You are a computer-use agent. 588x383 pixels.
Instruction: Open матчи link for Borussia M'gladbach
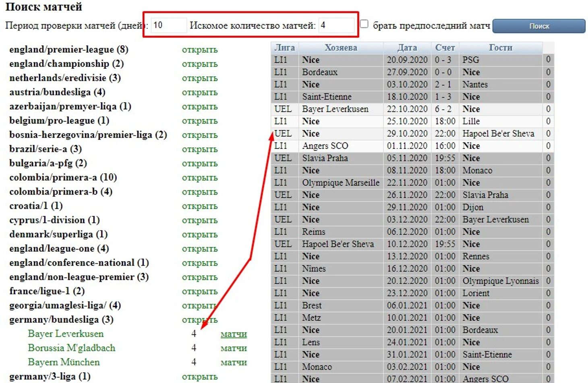[234, 348]
